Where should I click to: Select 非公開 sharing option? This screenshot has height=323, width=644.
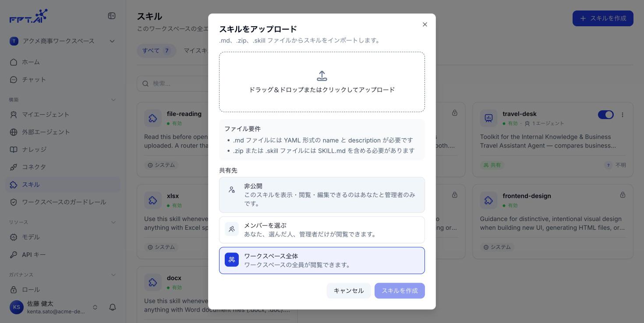click(322, 195)
